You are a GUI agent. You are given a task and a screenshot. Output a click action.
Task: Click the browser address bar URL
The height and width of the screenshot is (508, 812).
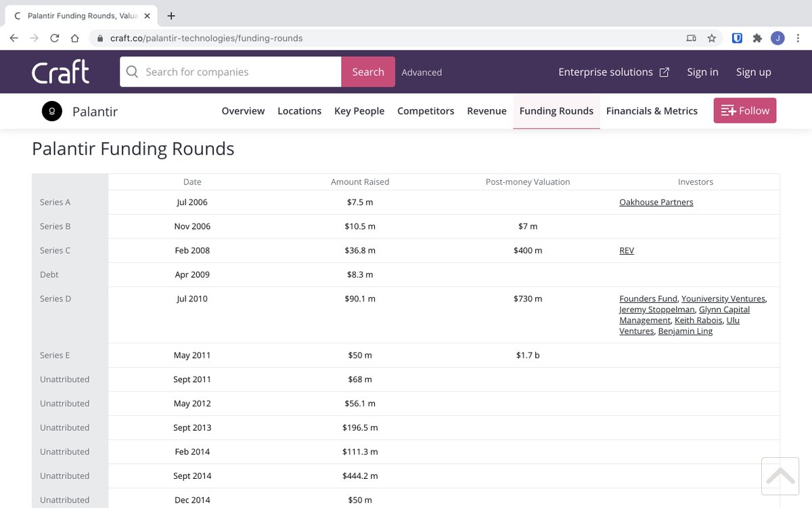(207, 39)
